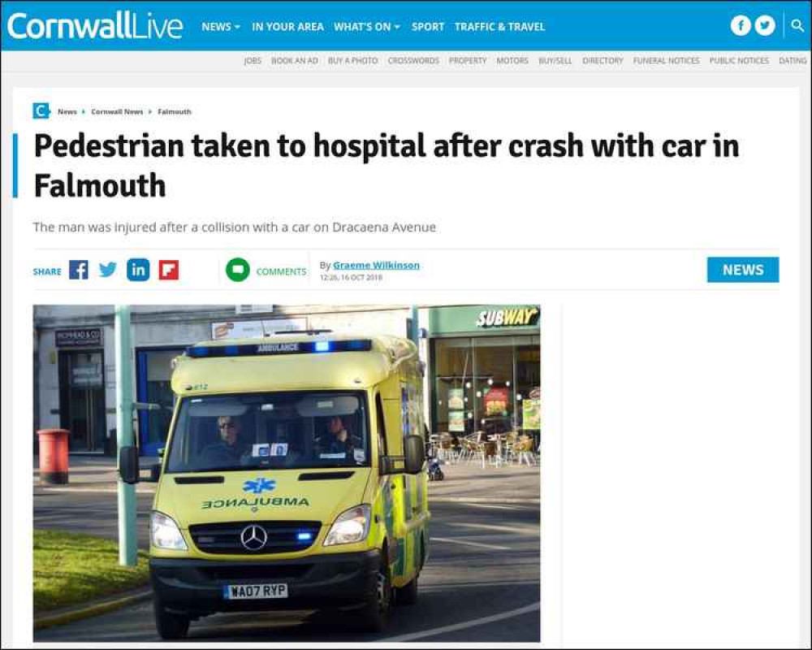Expand the NEWS dropdown menu
Screen dimensions: 812x650
221,27
